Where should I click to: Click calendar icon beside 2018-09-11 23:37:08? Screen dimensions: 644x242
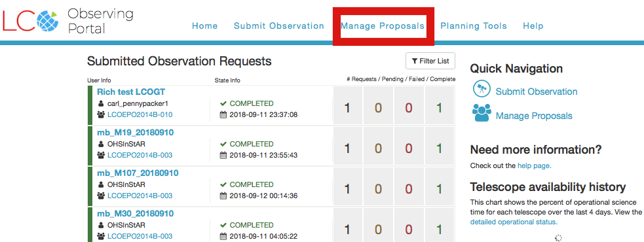pos(223,114)
